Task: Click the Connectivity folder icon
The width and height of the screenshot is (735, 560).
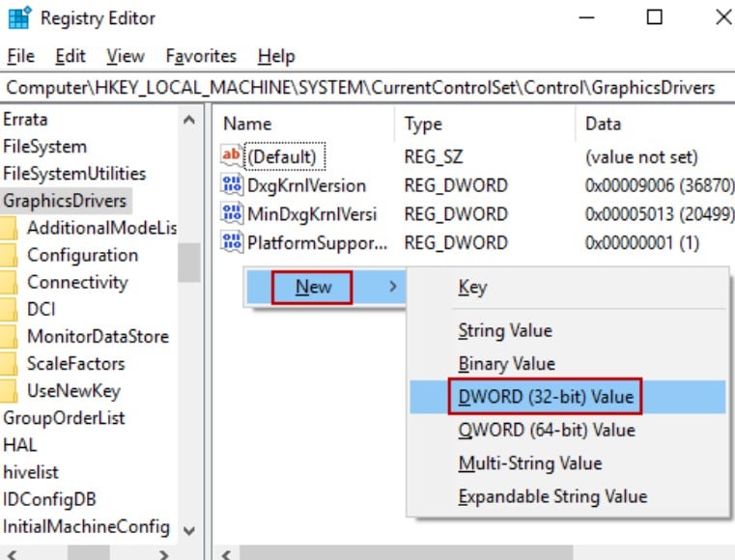Action: tap(9, 283)
